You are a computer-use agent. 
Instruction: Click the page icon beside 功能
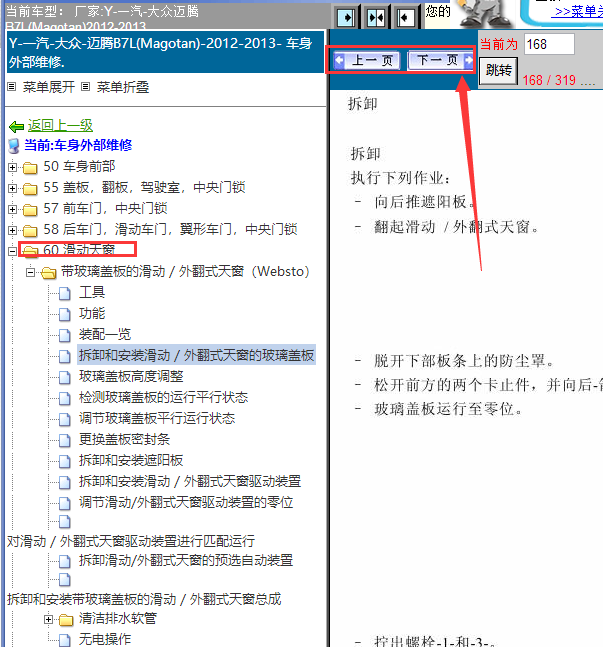pos(64,314)
